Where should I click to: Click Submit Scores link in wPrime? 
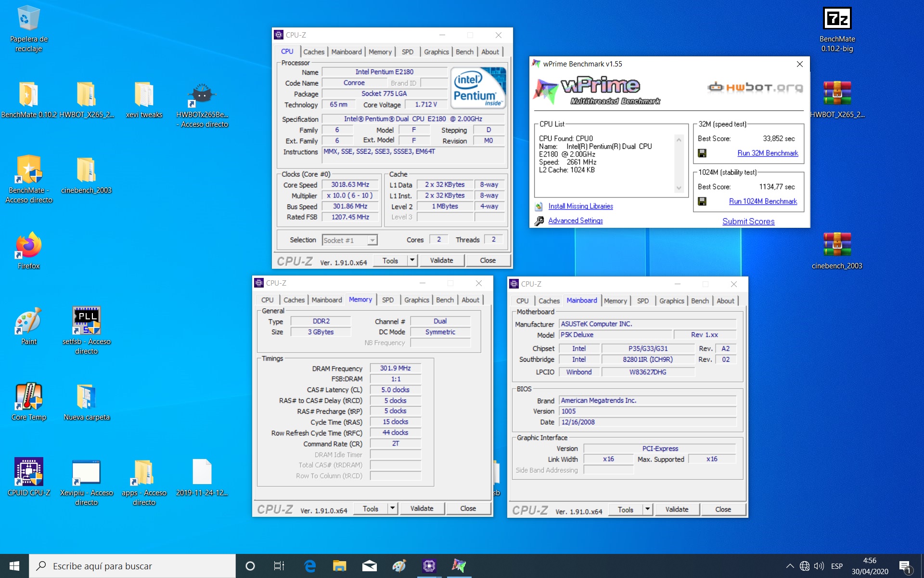[x=748, y=222]
